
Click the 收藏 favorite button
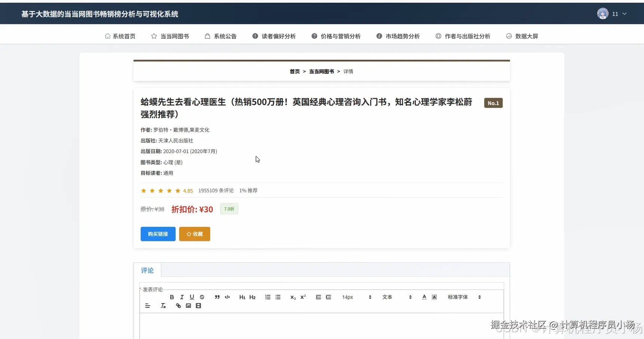tap(195, 234)
